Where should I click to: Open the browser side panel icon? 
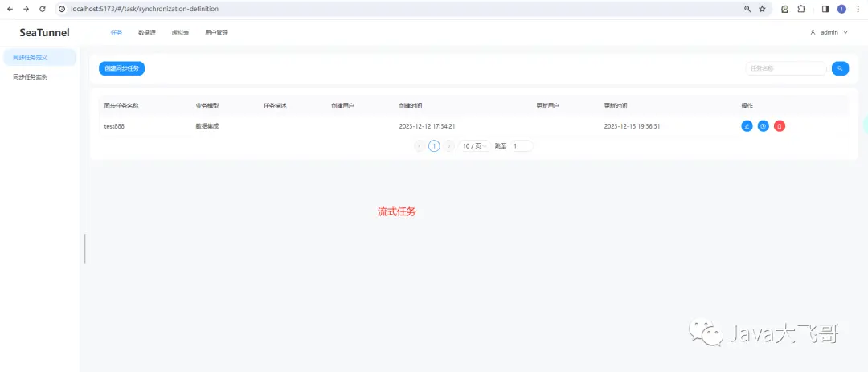(825, 9)
